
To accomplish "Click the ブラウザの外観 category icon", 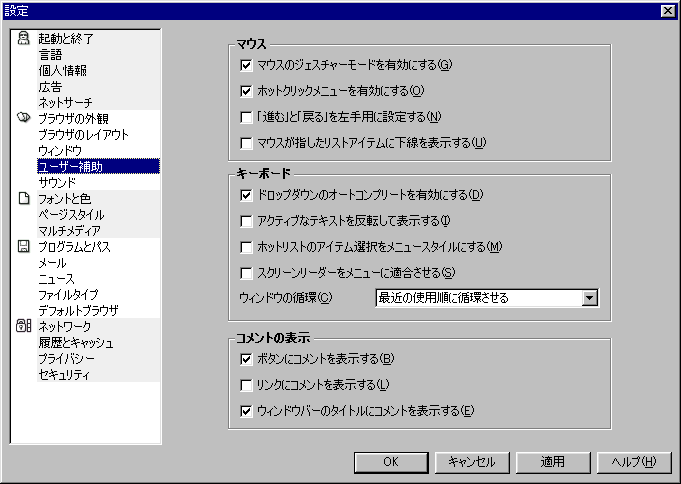I will [23, 118].
